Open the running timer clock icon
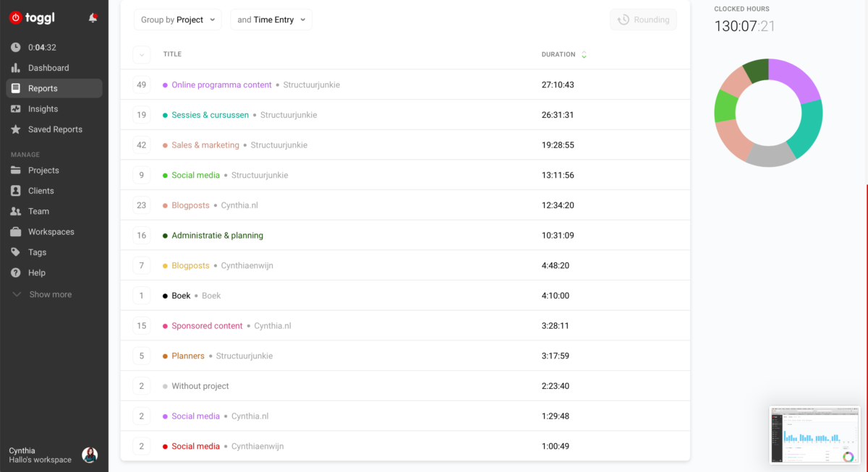The image size is (868, 472). [16, 48]
